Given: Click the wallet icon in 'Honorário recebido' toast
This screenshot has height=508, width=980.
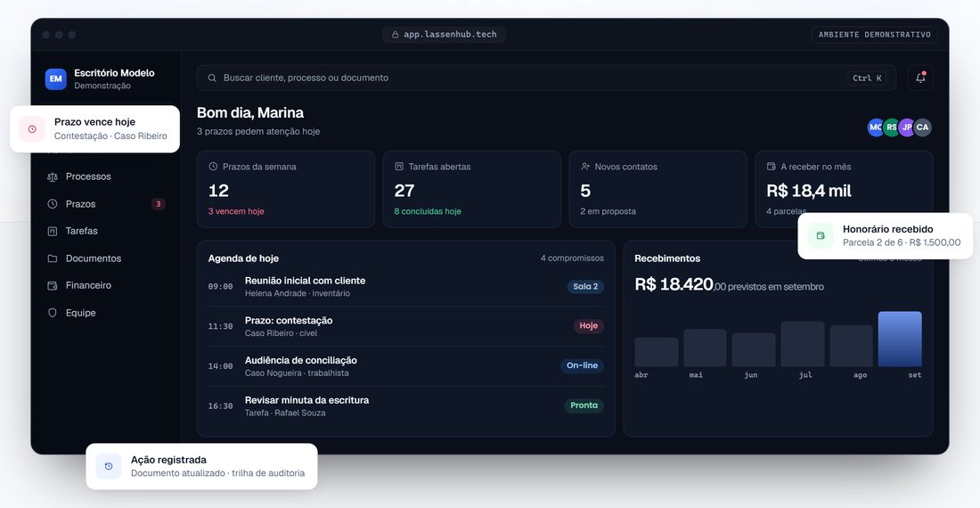Looking at the screenshot, I should click(x=821, y=235).
